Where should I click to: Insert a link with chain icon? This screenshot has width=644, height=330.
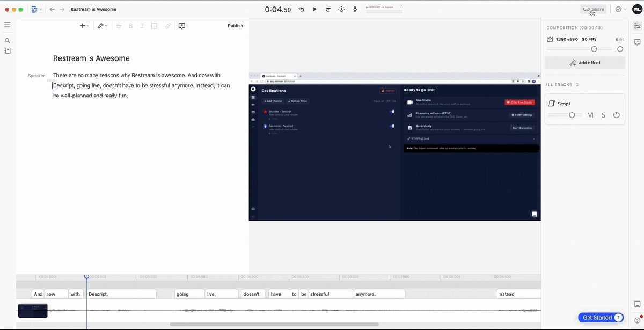[167, 26]
